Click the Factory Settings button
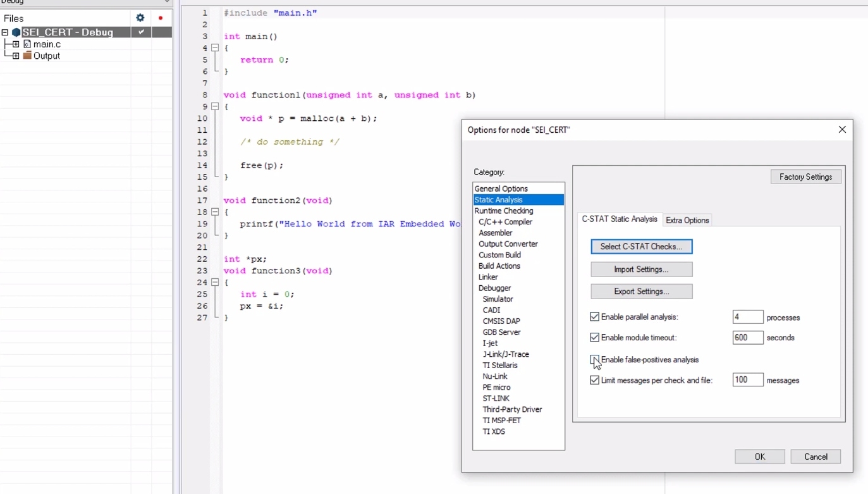This screenshot has width=868, height=494. click(x=805, y=177)
